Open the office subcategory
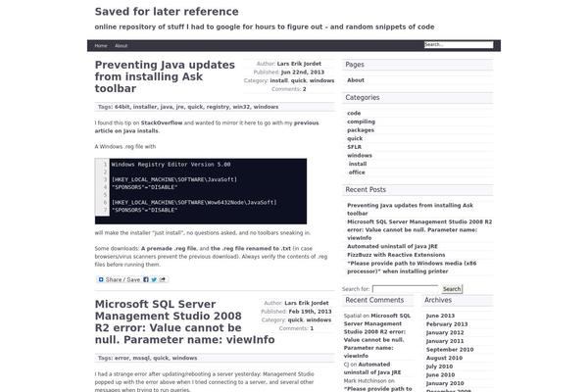This screenshot has width=588, height=392. coord(357,172)
